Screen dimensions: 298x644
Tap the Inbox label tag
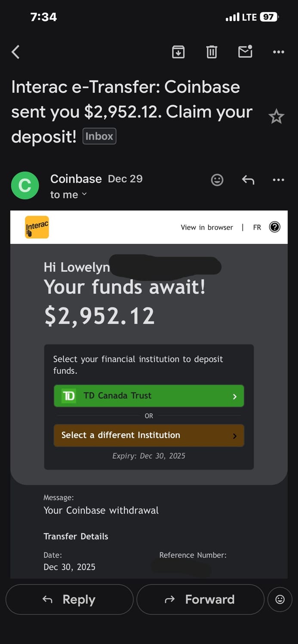click(x=99, y=137)
